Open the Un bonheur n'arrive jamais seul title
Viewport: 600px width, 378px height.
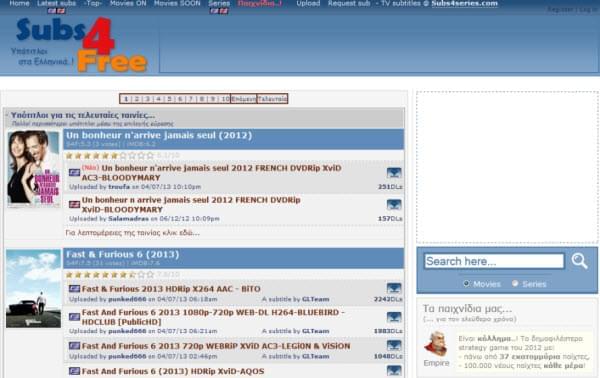(x=159, y=135)
